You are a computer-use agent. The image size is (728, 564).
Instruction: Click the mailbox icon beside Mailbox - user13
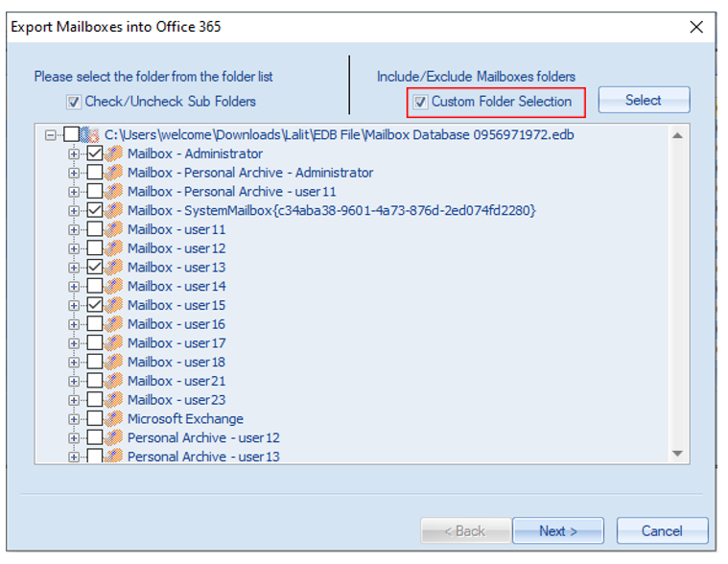click(114, 267)
